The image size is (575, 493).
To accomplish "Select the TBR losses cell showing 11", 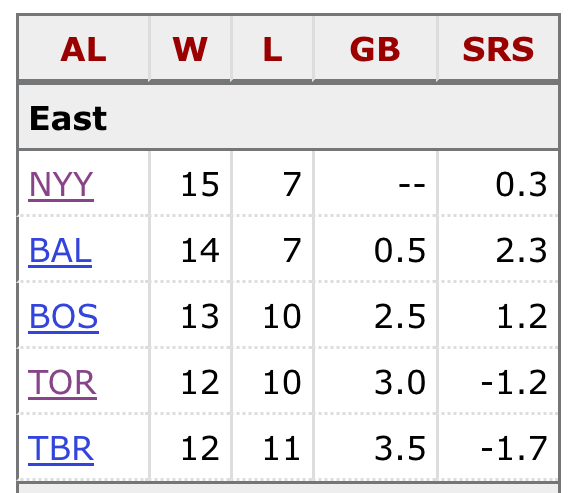I will point(272,448).
